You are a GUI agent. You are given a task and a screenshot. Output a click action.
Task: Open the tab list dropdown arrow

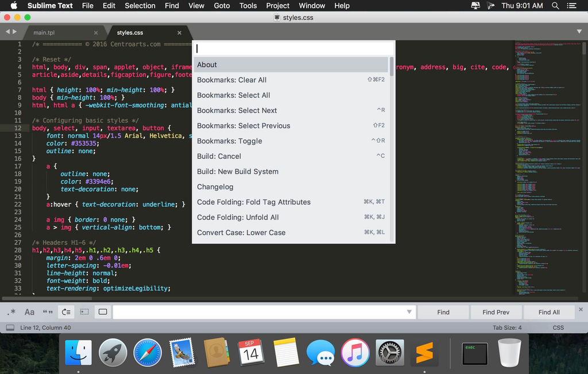[579, 32]
